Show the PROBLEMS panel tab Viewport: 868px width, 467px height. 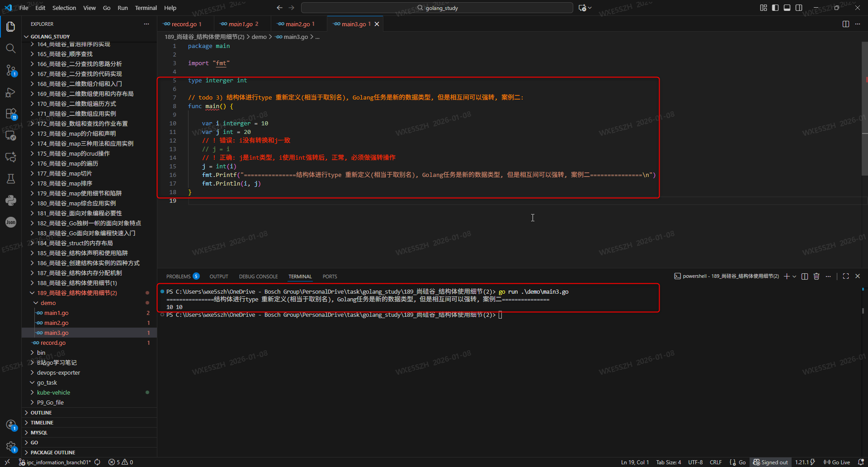(183, 276)
